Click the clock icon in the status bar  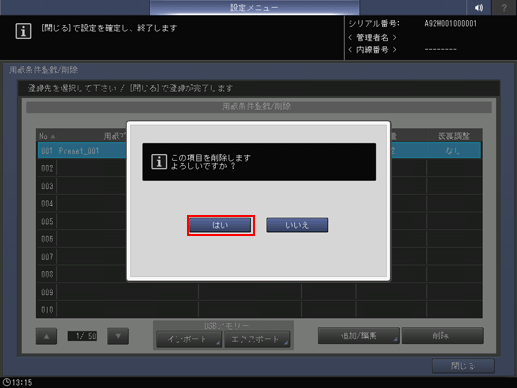6,382
